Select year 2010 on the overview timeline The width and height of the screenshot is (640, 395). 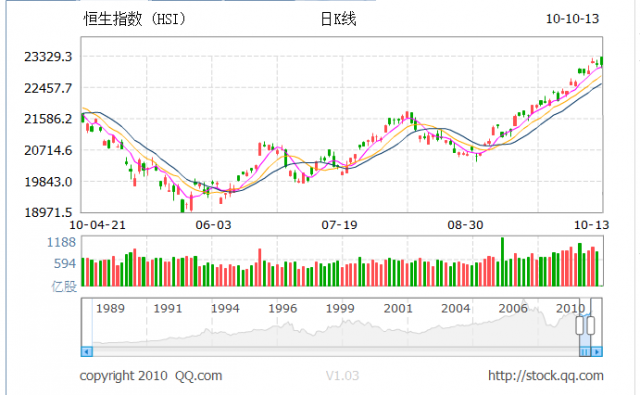571,308
